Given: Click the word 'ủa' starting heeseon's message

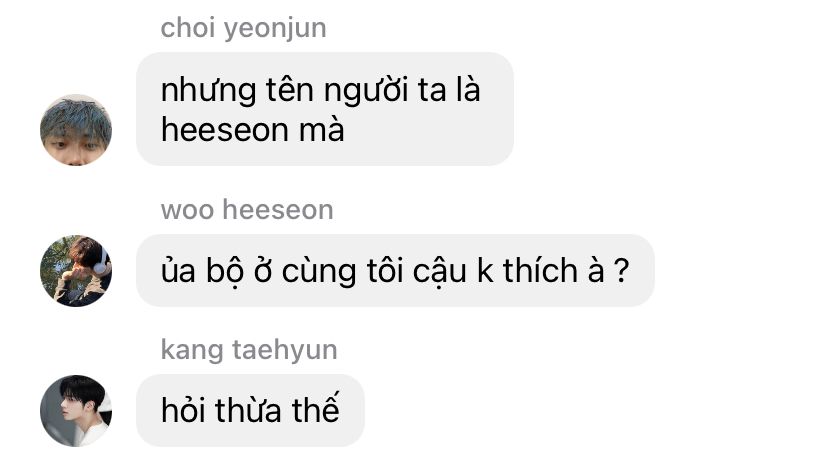Looking at the screenshot, I should pos(178,270).
